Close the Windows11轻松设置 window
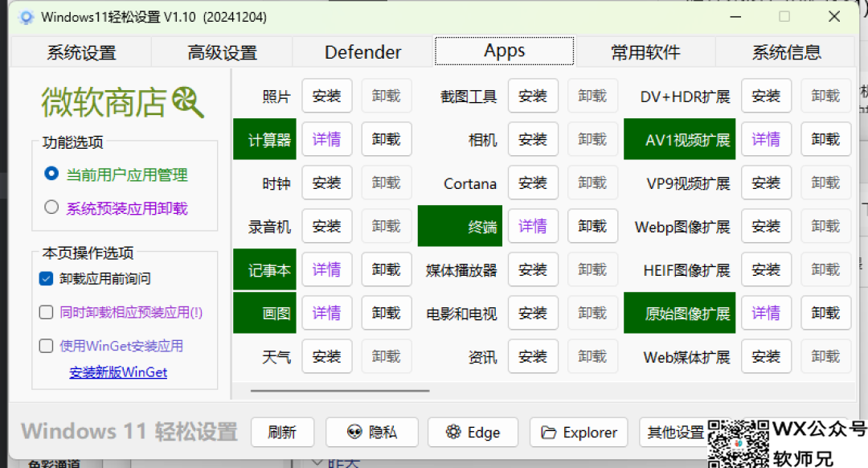 click(x=834, y=17)
